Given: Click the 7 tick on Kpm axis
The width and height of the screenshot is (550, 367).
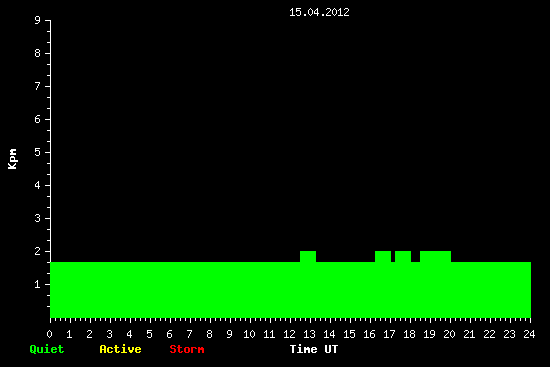Looking at the screenshot, I should coord(38,86).
